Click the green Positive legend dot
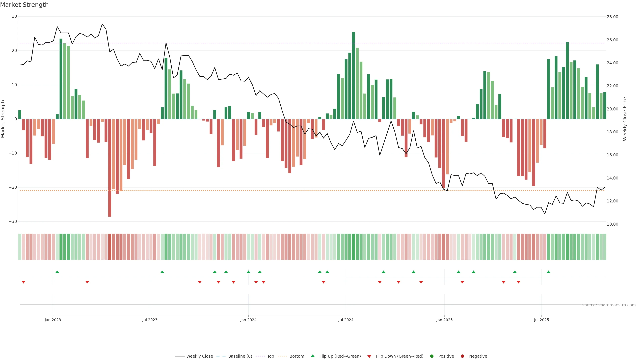Viewport: 644px width, 362px height. [432, 356]
